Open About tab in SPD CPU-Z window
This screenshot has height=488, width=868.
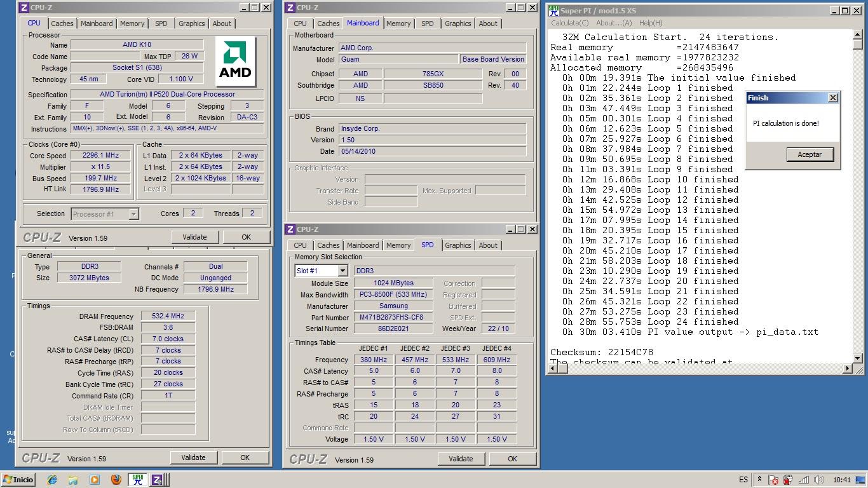tap(488, 245)
